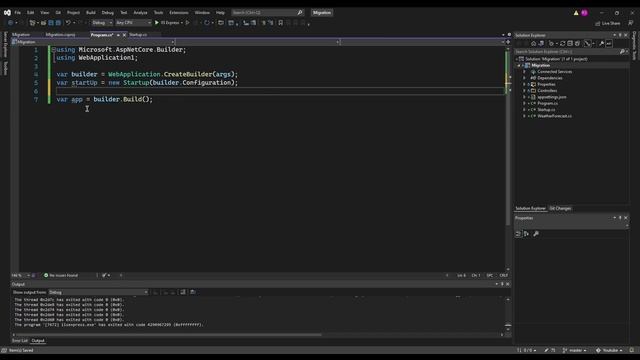640x360 pixels.
Task: Open the Migration project navigation dropdown
Action: point(93,42)
